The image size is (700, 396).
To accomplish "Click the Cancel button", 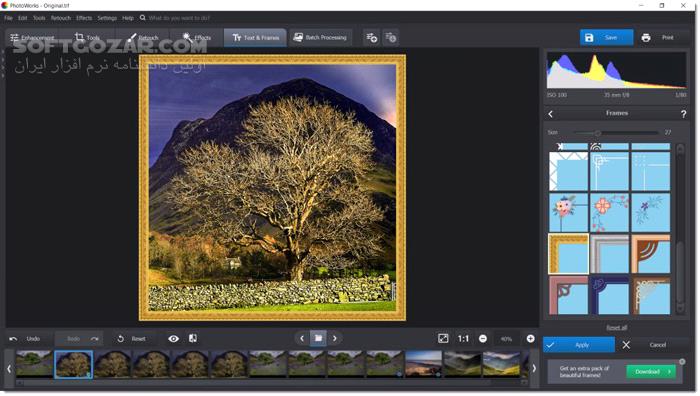I will 658,345.
